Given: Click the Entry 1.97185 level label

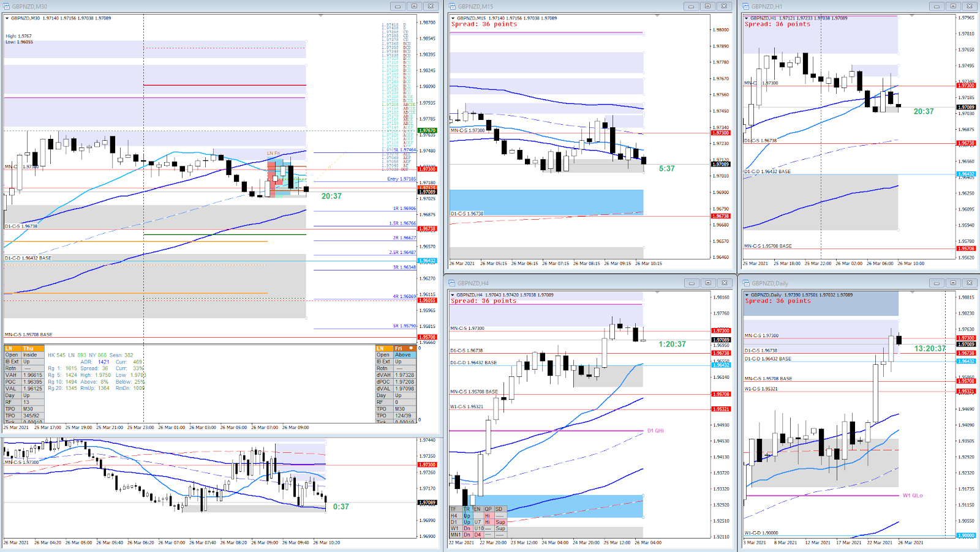Looking at the screenshot, I should point(401,179).
